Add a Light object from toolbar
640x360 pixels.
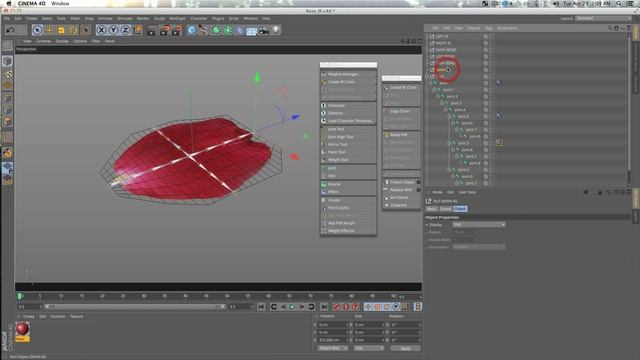coord(276,30)
